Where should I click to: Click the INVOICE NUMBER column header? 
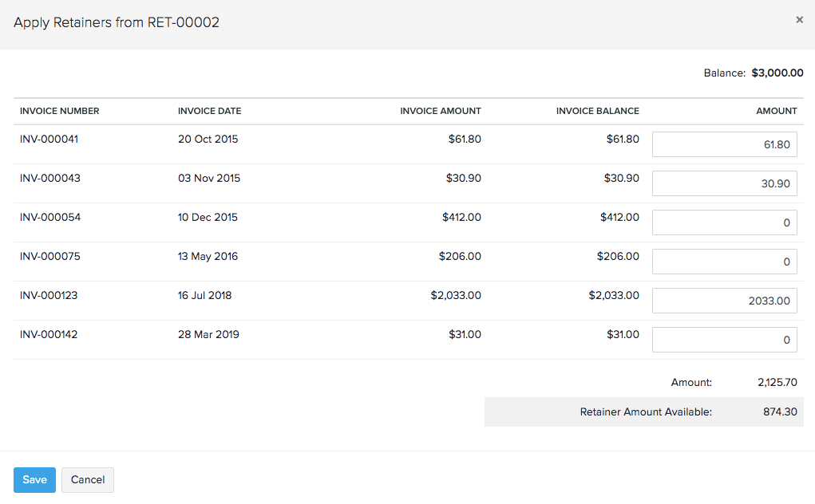click(57, 111)
